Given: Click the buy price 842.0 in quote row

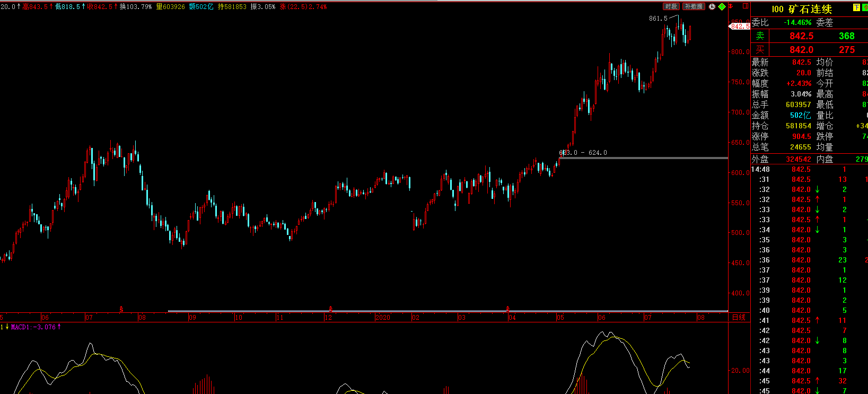Looking at the screenshot, I should pyautogui.click(x=801, y=50).
